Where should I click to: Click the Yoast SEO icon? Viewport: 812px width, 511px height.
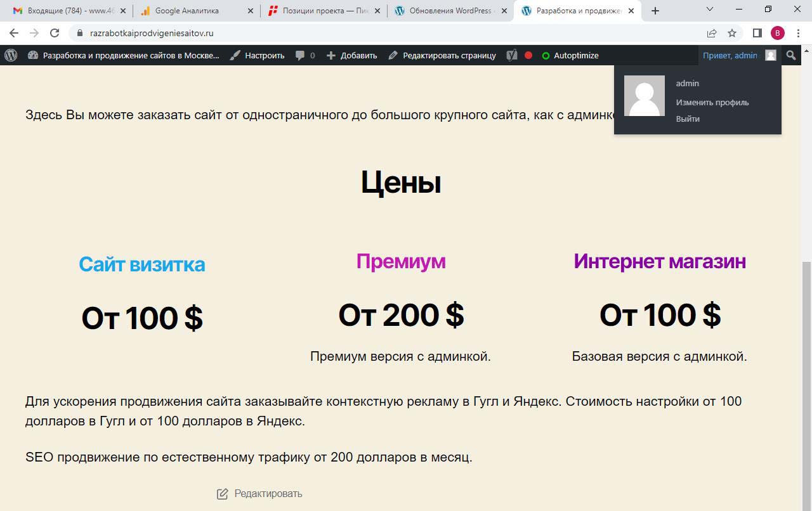click(x=512, y=55)
